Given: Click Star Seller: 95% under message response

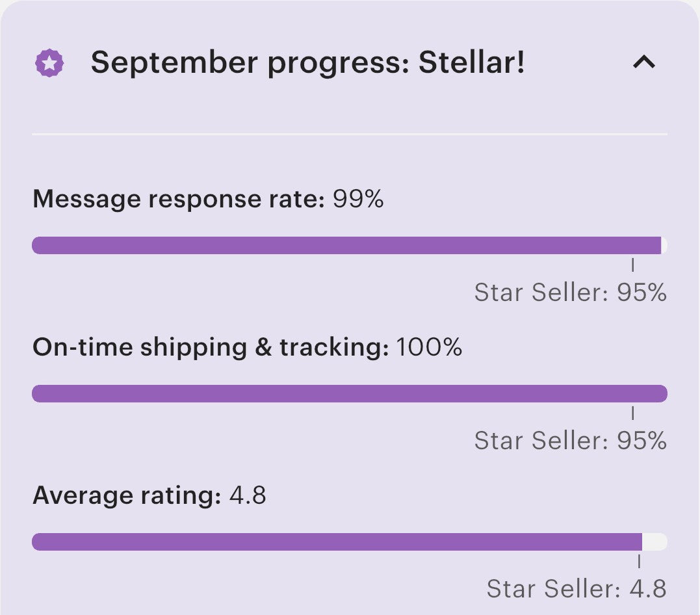Looking at the screenshot, I should (570, 292).
